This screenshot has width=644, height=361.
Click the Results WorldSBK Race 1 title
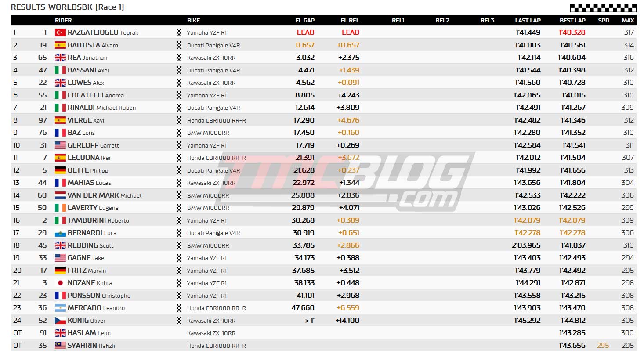(x=67, y=7)
